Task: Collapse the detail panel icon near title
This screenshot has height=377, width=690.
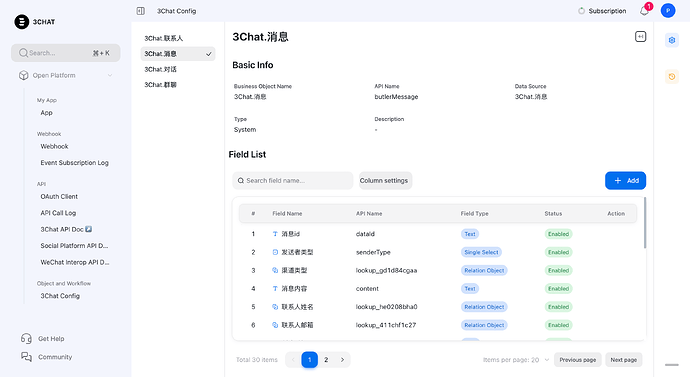Action: pos(640,37)
